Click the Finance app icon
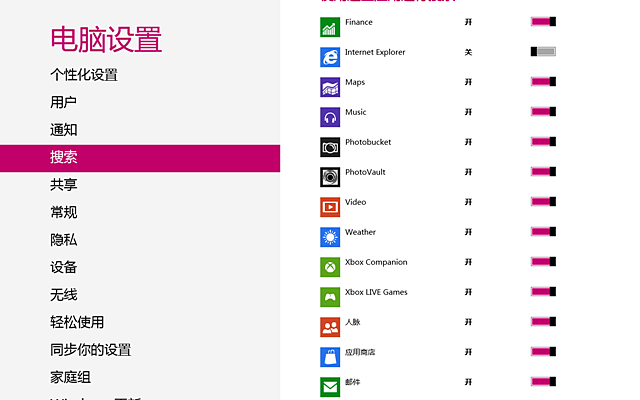Screen dimensions: 640x400 click(330, 27)
